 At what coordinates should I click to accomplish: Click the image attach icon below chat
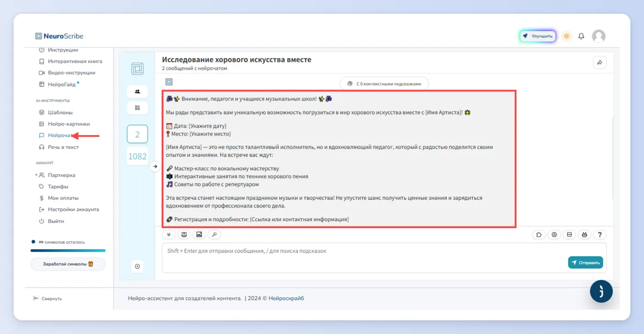[x=199, y=234]
